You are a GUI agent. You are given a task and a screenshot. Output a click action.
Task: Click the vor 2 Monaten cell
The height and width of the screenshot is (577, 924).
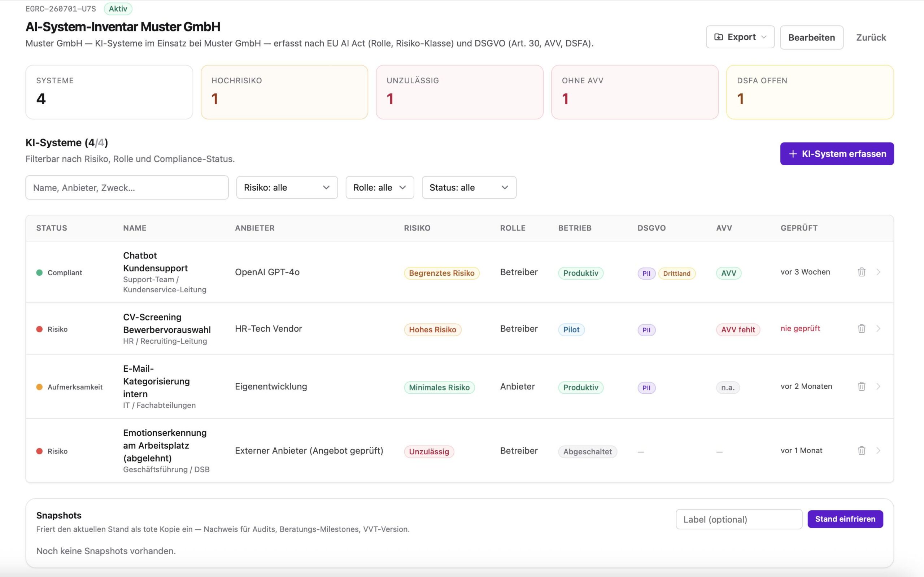(x=806, y=386)
